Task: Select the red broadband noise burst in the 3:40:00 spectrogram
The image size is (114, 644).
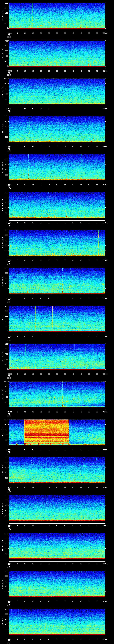Action: pyautogui.click(x=46, y=432)
